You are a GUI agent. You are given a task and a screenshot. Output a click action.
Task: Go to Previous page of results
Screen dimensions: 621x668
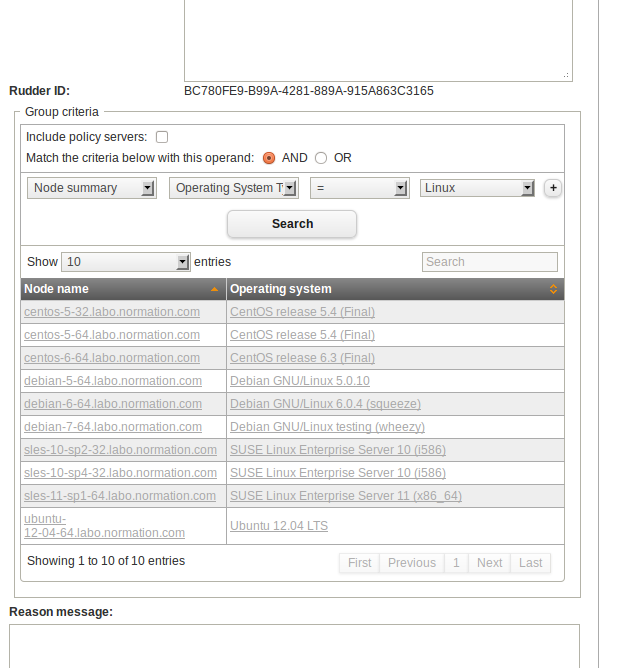(x=412, y=563)
